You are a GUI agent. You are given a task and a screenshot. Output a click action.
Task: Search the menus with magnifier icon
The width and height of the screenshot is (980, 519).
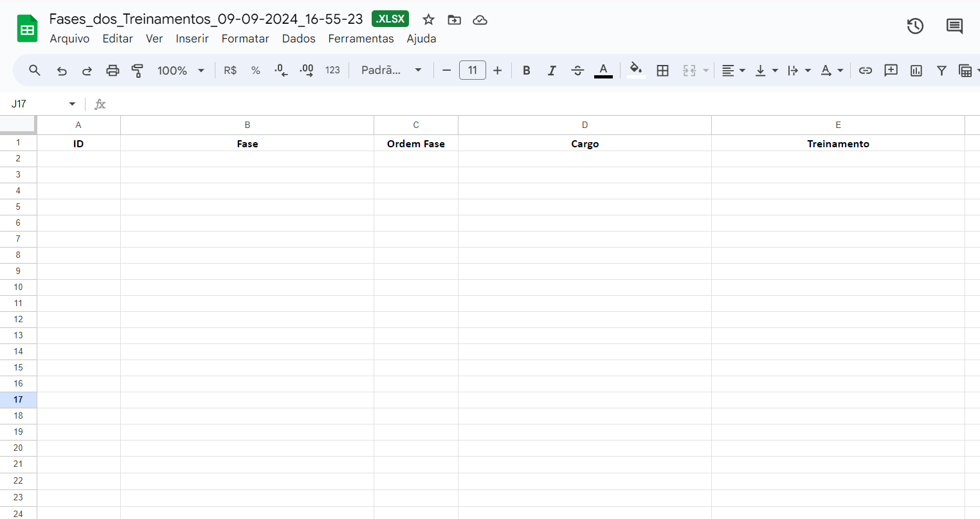tap(35, 70)
